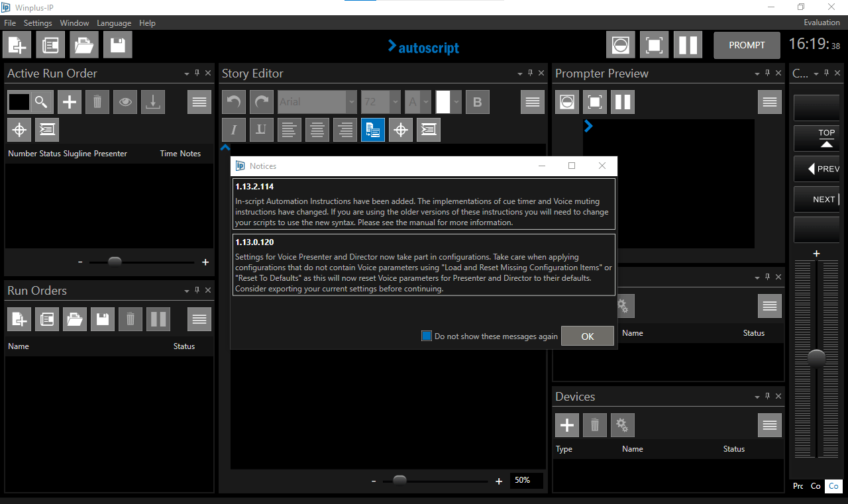This screenshot has width=848, height=504.
Task: Open the folder icon in top toolbar
Action: point(84,45)
